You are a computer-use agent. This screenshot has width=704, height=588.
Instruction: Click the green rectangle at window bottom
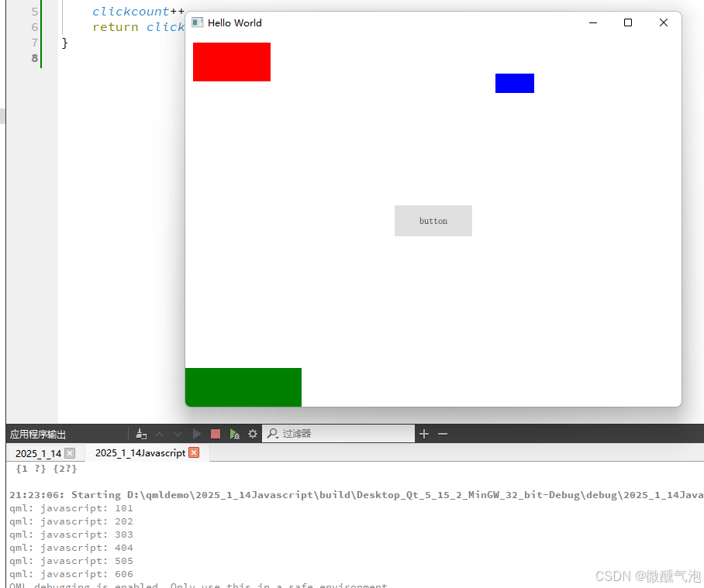click(243, 387)
